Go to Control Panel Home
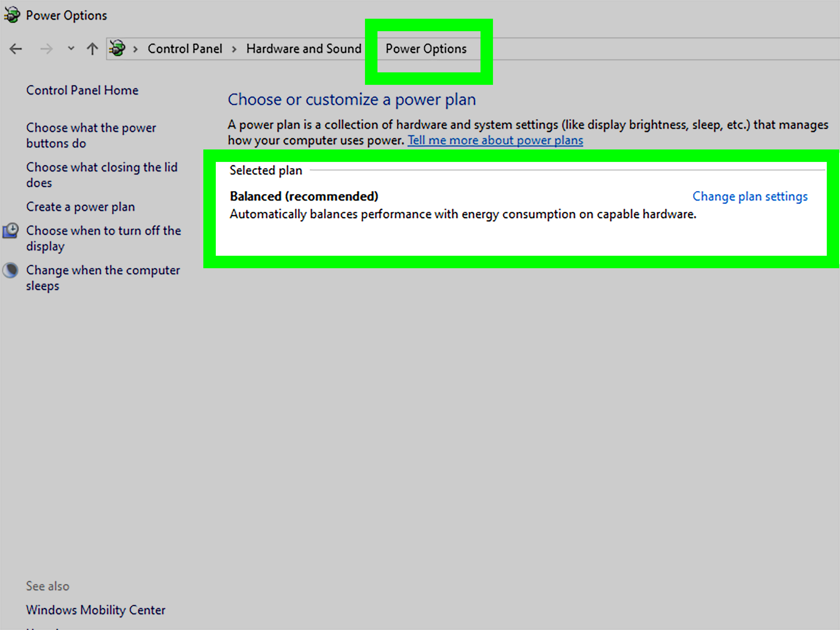 click(x=82, y=90)
